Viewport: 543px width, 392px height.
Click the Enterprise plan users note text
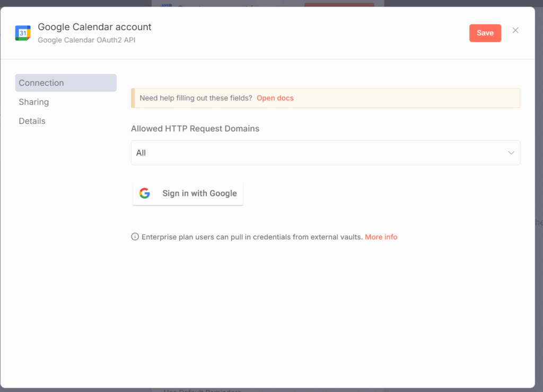pos(252,237)
